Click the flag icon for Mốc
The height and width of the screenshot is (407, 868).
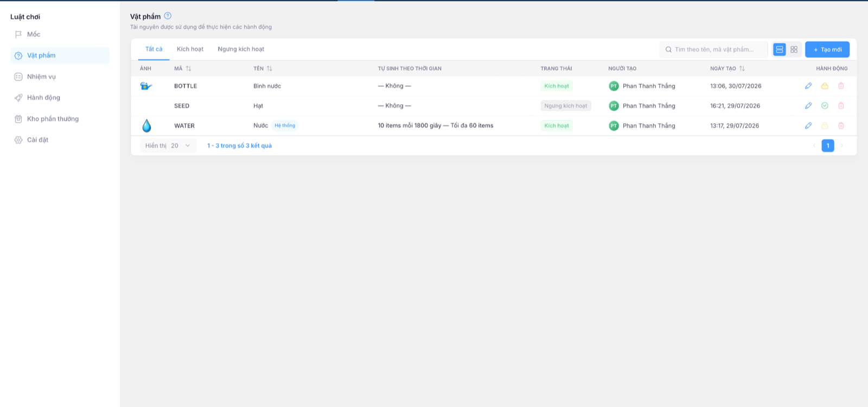(x=18, y=34)
